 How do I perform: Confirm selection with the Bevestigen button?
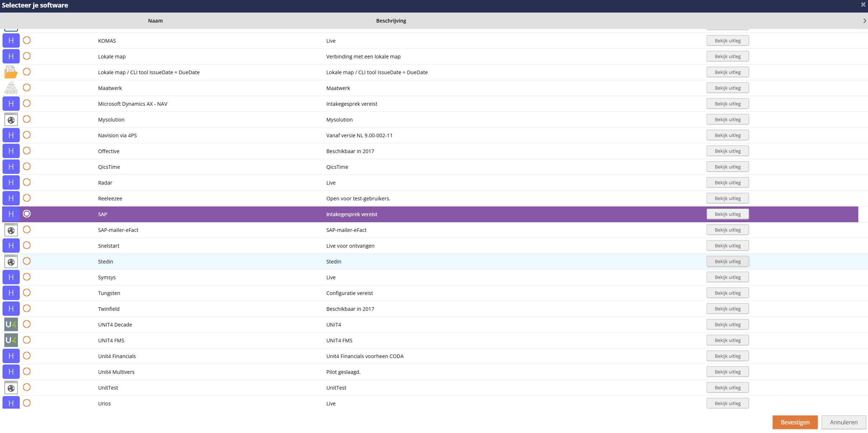(795, 422)
